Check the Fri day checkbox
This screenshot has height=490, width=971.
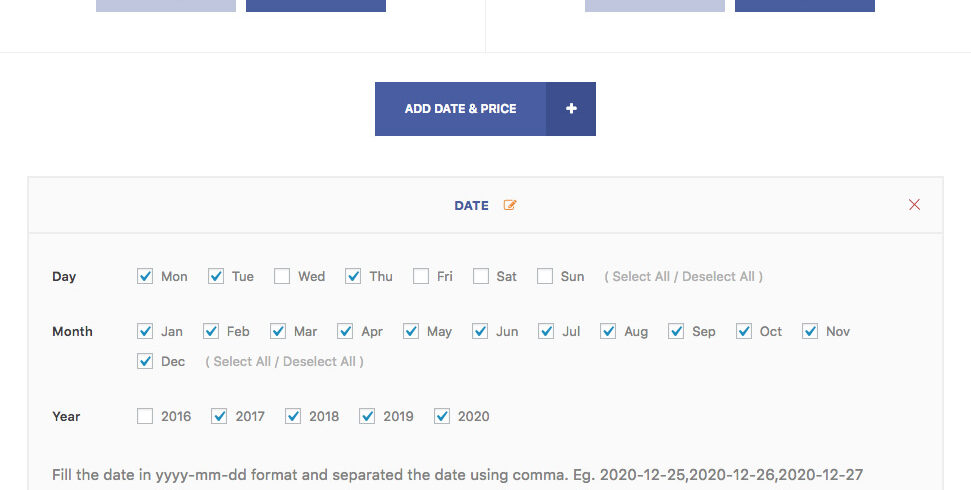[x=421, y=277]
